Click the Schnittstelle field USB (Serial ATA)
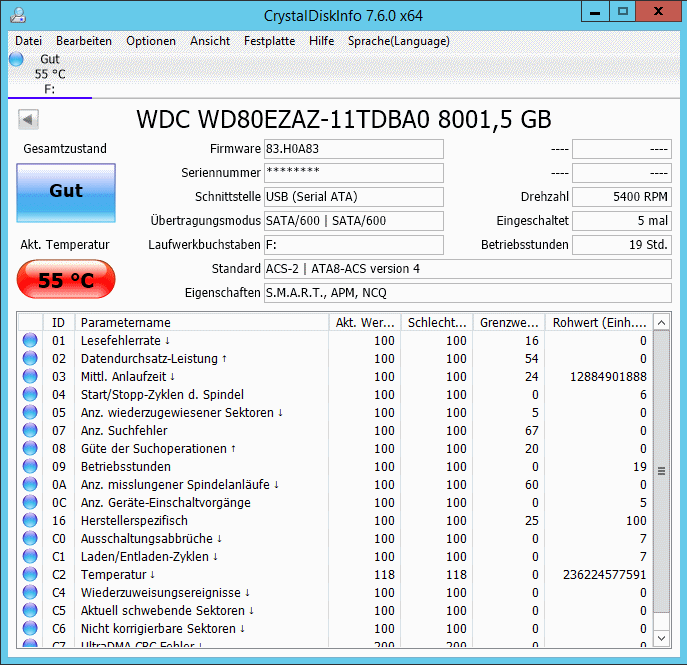Viewport: 687px width, 665px height. (x=354, y=197)
